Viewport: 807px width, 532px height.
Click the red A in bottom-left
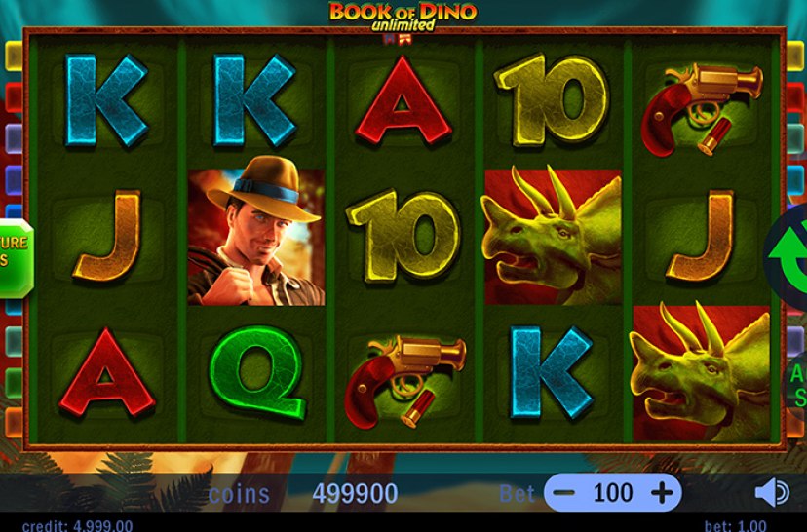107,372
